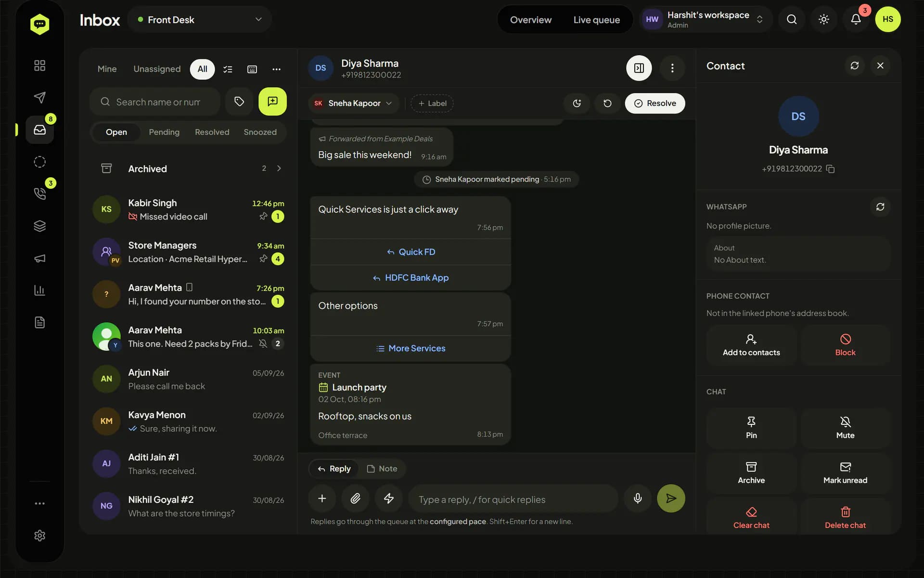Screen dimensions: 924x578
Task: Add a Label to the conversation
Action: pyautogui.click(x=432, y=103)
